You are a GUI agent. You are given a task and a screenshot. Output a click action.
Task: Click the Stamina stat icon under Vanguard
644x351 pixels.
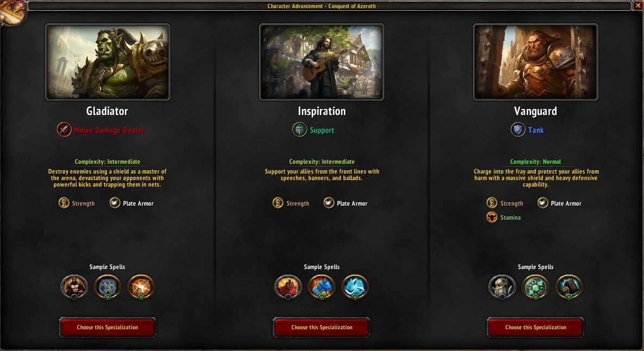(x=491, y=217)
